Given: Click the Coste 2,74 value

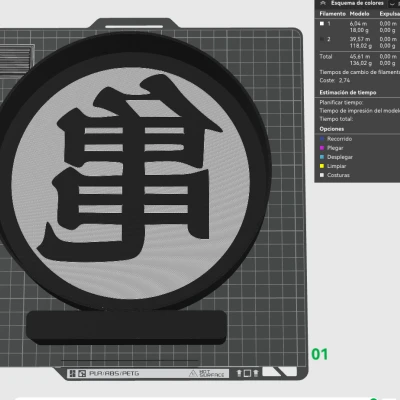Looking at the screenshot, I should (x=344, y=80).
